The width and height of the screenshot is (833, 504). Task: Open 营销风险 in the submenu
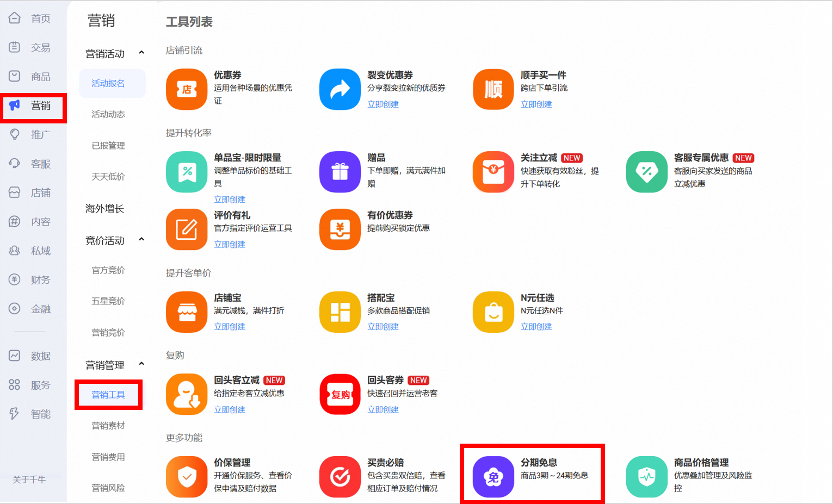[108, 488]
